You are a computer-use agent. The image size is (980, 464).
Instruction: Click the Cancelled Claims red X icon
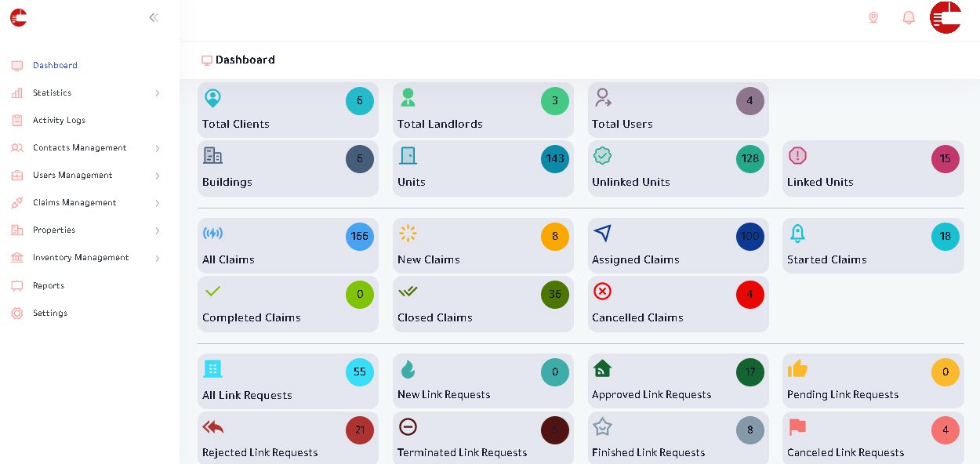[x=602, y=292]
